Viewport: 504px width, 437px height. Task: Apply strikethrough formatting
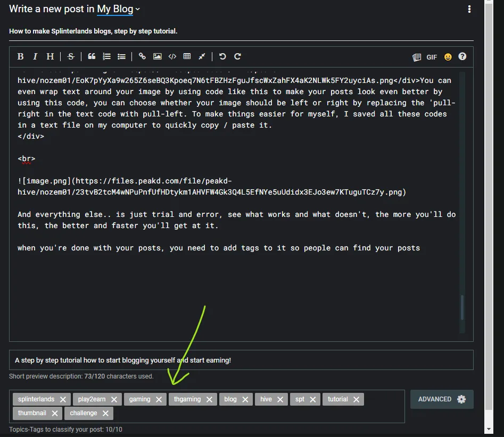(x=71, y=56)
